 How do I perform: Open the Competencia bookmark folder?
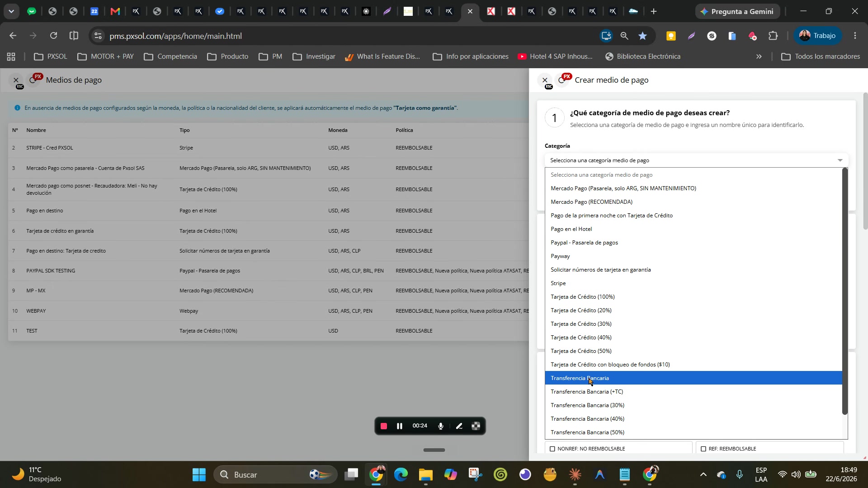tap(170, 56)
